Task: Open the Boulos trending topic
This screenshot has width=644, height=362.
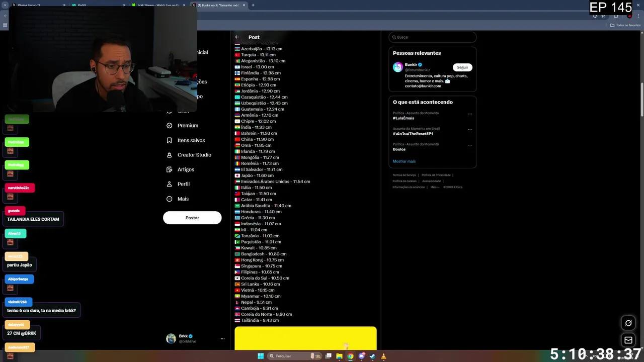Action: coord(399,149)
